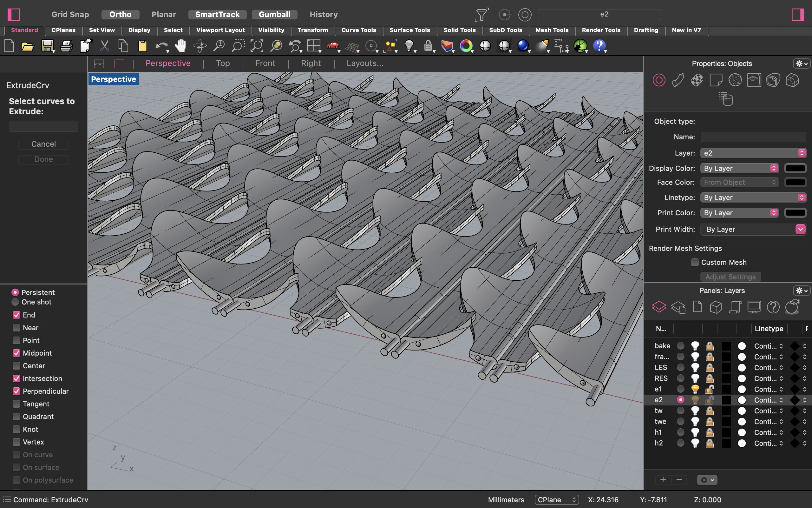
Task: Uncheck the End object snap
Action: pos(16,315)
